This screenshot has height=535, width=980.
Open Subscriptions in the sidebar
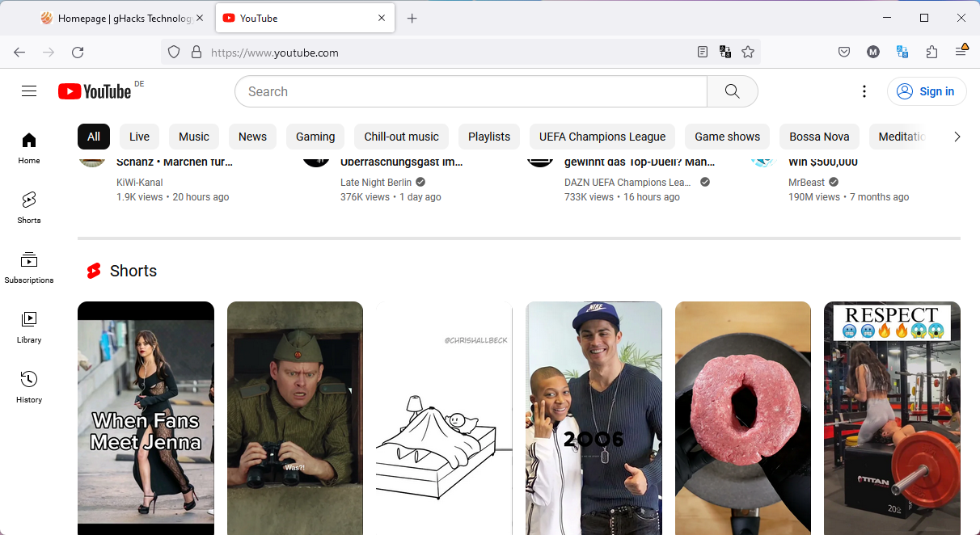29,267
